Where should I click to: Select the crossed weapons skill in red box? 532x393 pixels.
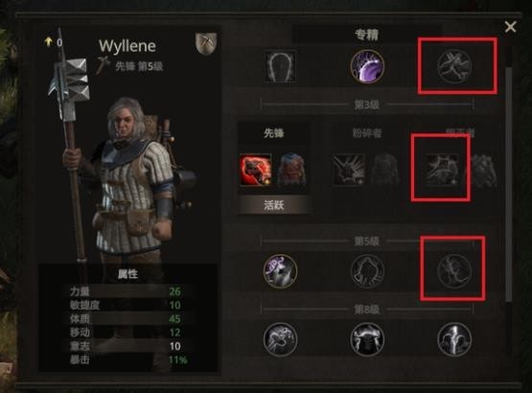tap(454, 66)
